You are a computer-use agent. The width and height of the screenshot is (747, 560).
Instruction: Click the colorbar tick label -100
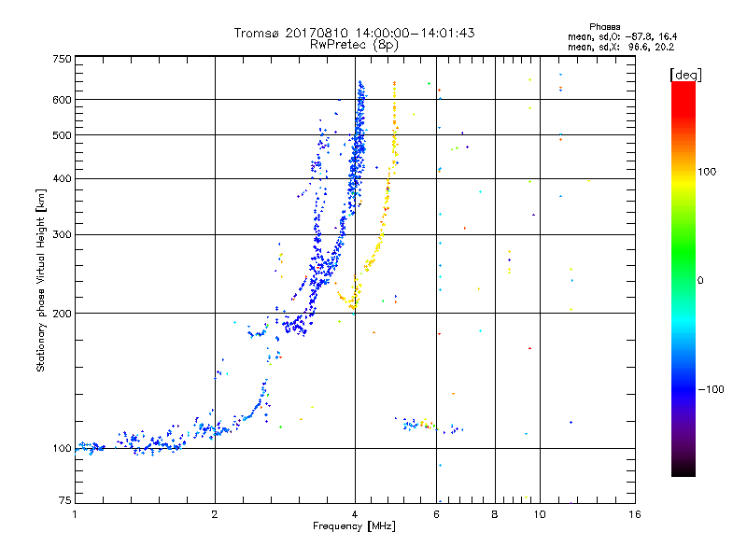coord(711,389)
